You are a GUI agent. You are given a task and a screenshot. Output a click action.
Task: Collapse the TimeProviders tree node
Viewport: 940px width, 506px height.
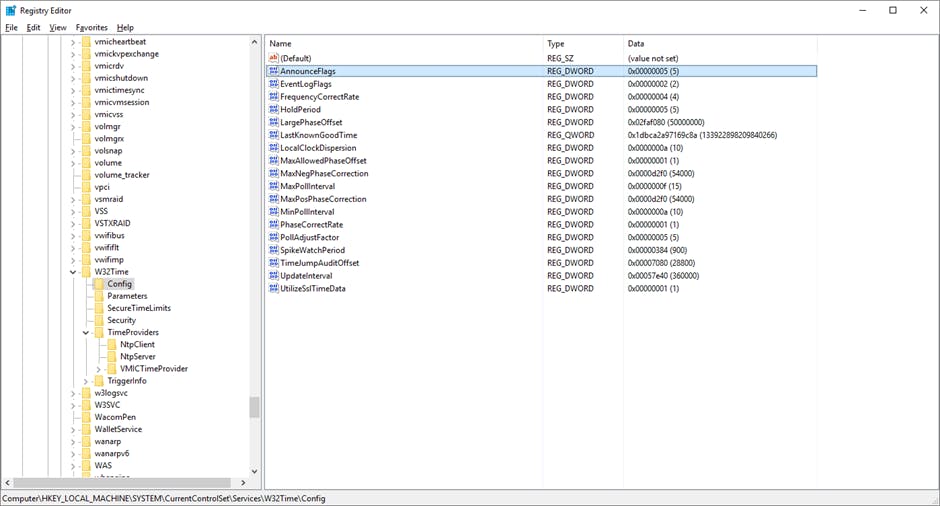pyautogui.click(x=86, y=332)
